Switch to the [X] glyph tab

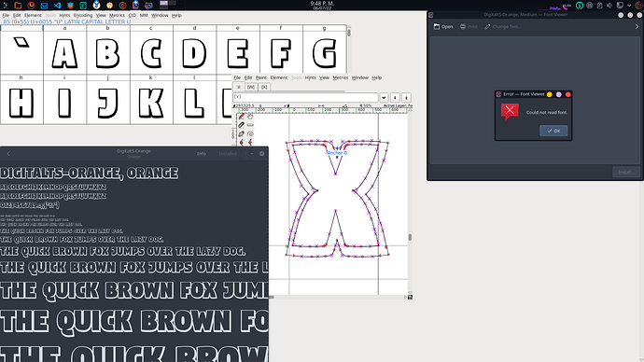point(264,87)
